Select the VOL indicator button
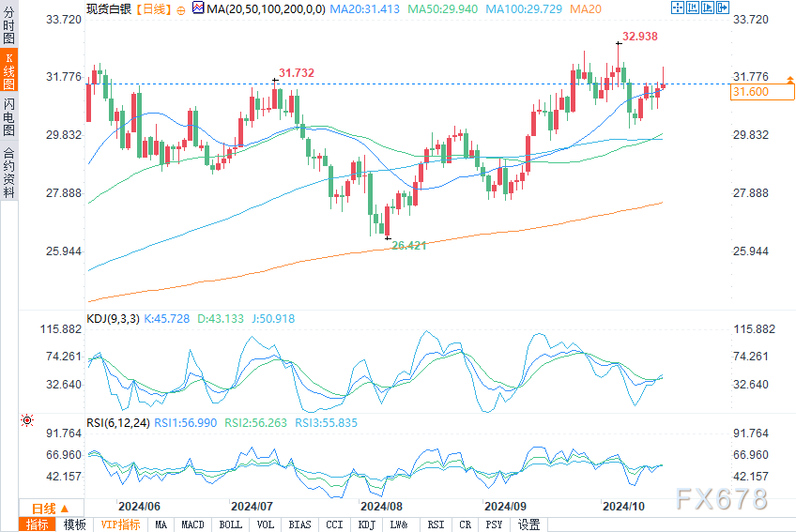 point(266,524)
